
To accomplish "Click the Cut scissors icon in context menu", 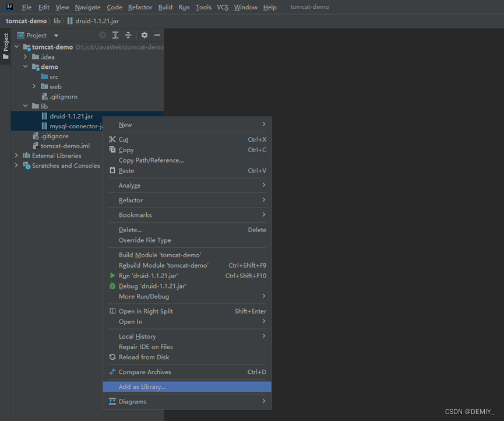I will [x=112, y=139].
